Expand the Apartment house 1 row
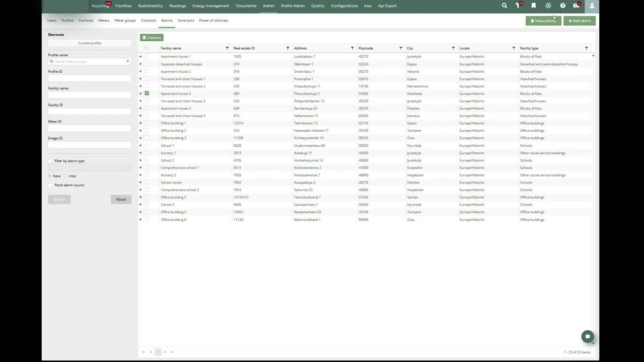This screenshot has height=362, width=644. [x=140, y=56]
